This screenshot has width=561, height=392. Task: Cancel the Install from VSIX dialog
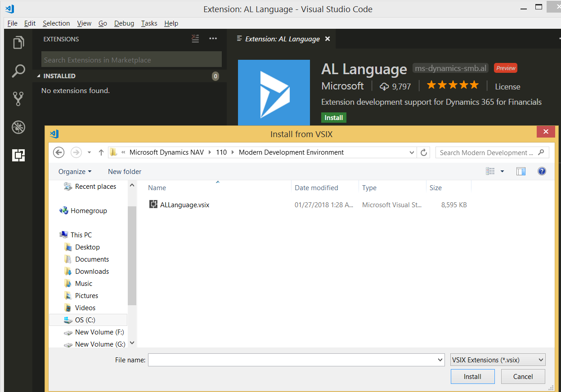[x=523, y=376]
